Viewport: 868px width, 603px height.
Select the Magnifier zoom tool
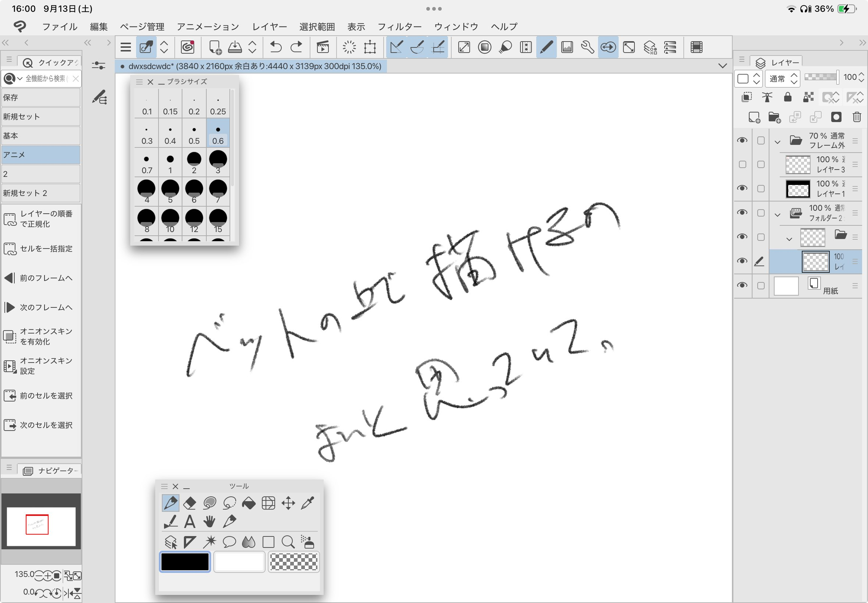click(288, 542)
